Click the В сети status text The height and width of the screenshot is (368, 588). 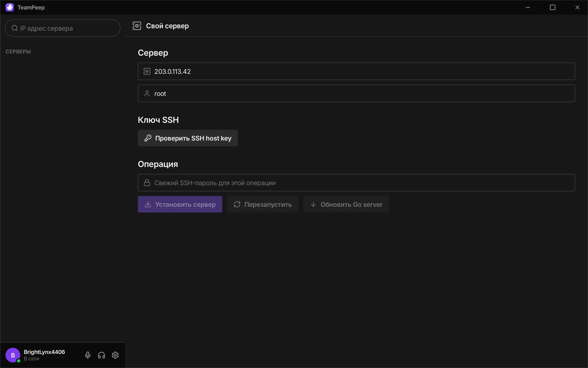click(32, 359)
